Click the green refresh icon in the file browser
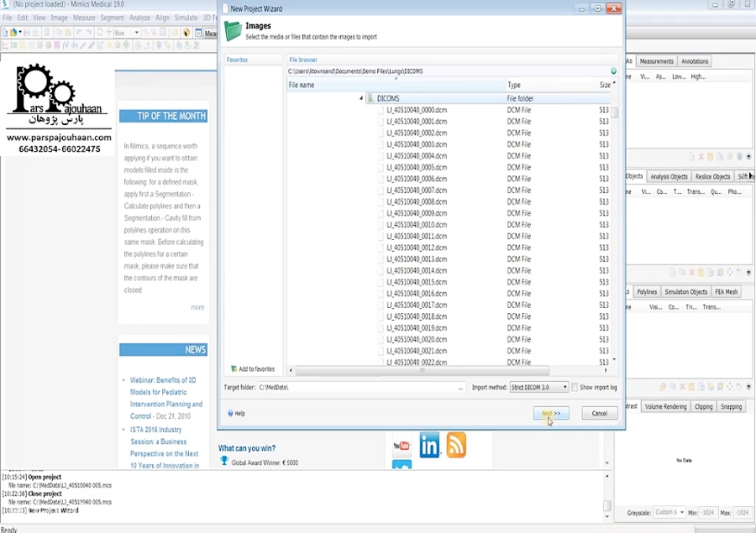Viewport: 756px width, 533px height. coord(612,71)
